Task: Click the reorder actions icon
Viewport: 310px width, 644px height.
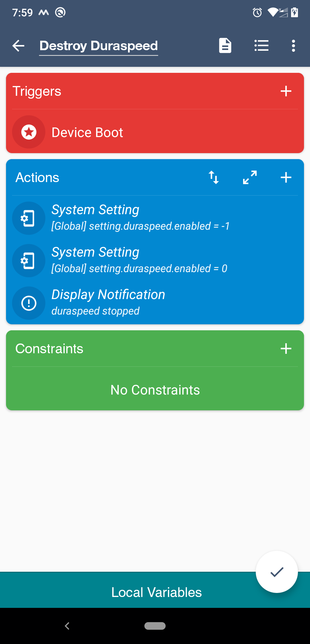Action: coord(214,177)
